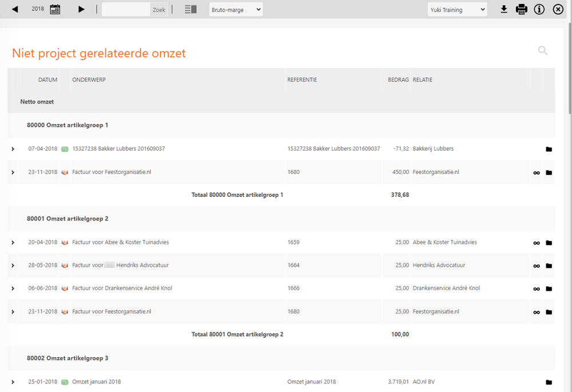Select reference 1666
The image size is (572, 392).
293,288
